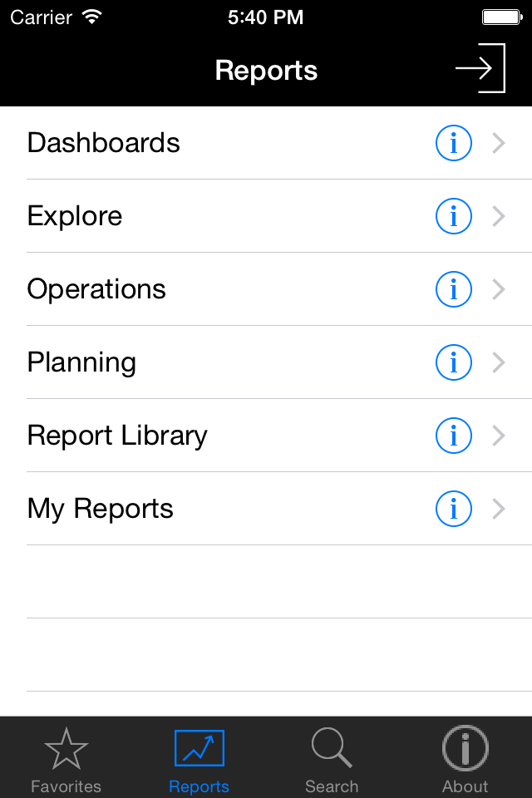Tap the Wi-Fi status icon
532x798 pixels.
tap(91, 17)
